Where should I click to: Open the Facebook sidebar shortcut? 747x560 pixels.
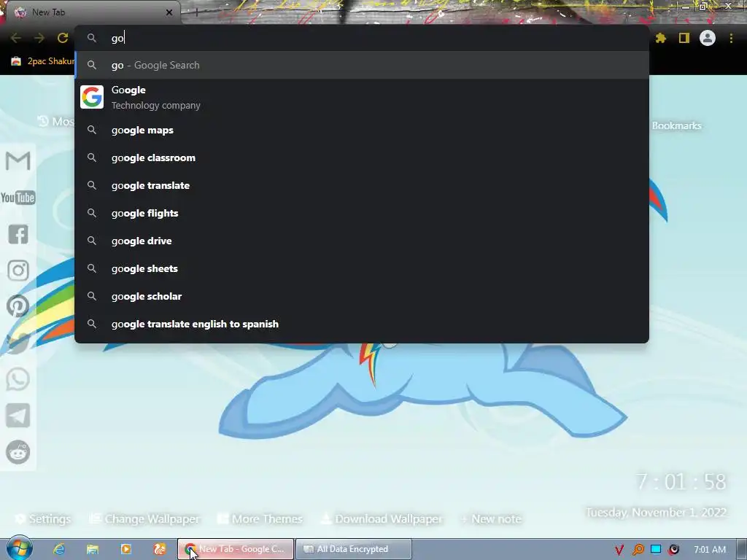pyautogui.click(x=18, y=234)
